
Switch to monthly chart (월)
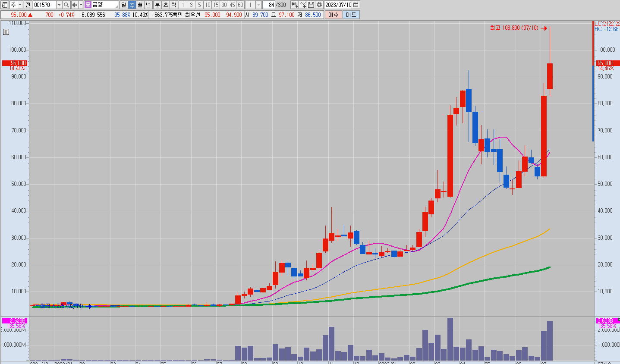point(140,5)
